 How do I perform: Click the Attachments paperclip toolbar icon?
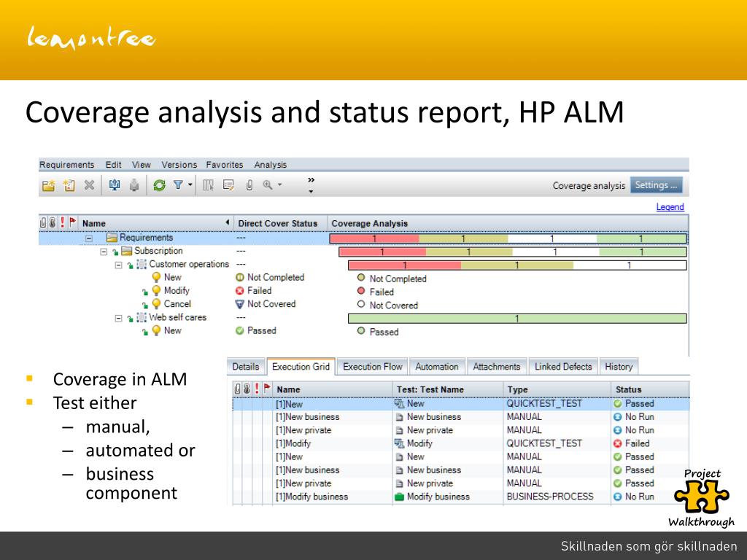[249, 185]
